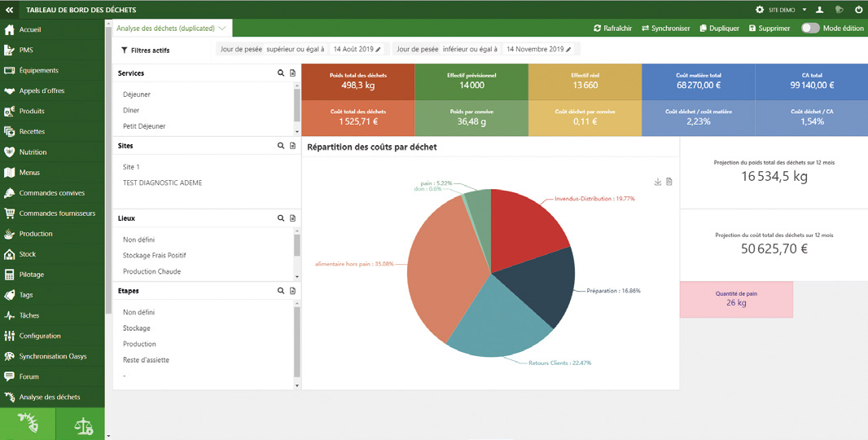Select TEST DIAGNOSTIC ADEME site
Screen dimensions: 868x440
coord(162,183)
